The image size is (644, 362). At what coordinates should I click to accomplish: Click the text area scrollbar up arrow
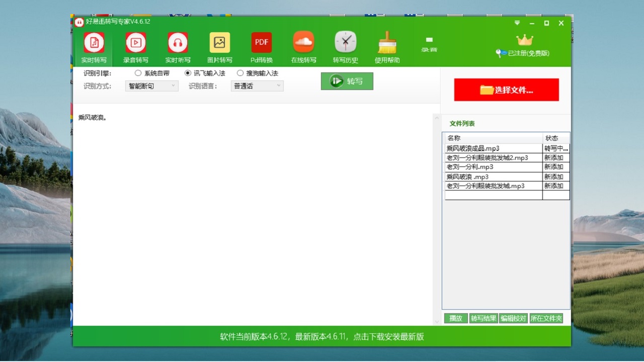tap(436, 118)
